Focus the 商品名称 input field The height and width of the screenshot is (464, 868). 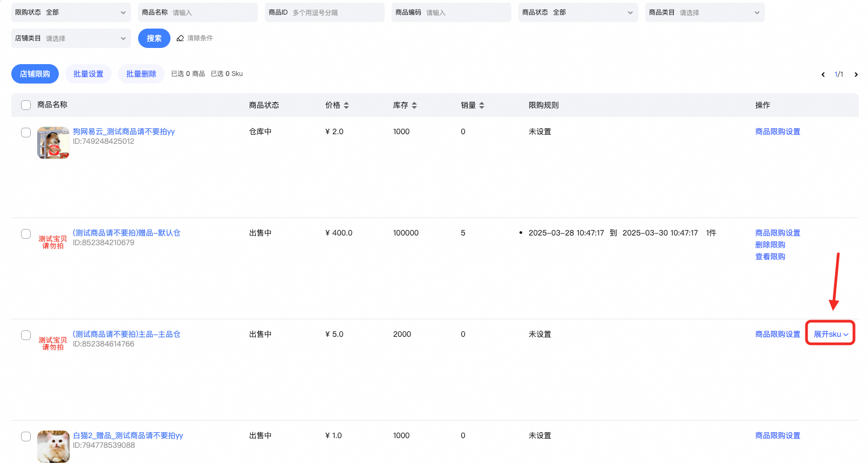(x=198, y=12)
